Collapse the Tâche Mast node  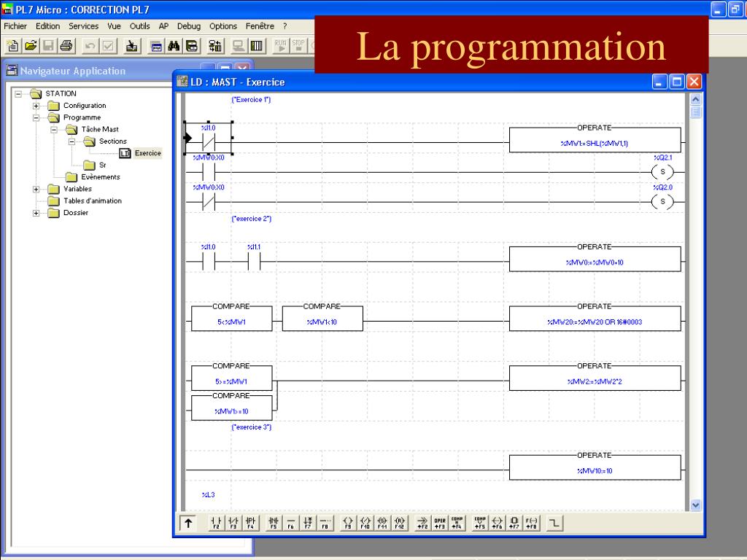[54, 130]
